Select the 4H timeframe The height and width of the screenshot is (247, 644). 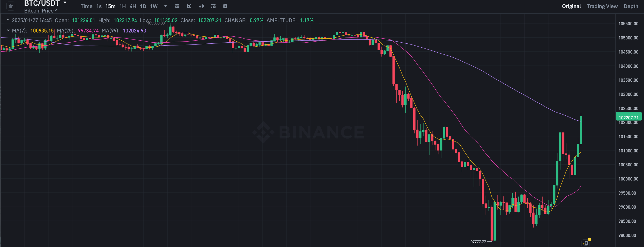point(133,6)
